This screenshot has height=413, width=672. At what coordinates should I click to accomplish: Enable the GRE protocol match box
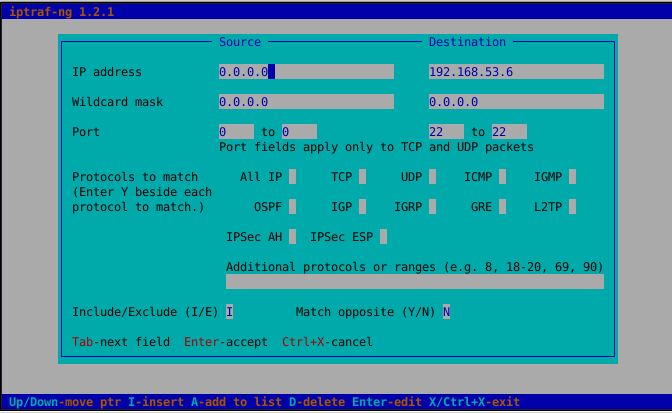[x=502, y=207]
